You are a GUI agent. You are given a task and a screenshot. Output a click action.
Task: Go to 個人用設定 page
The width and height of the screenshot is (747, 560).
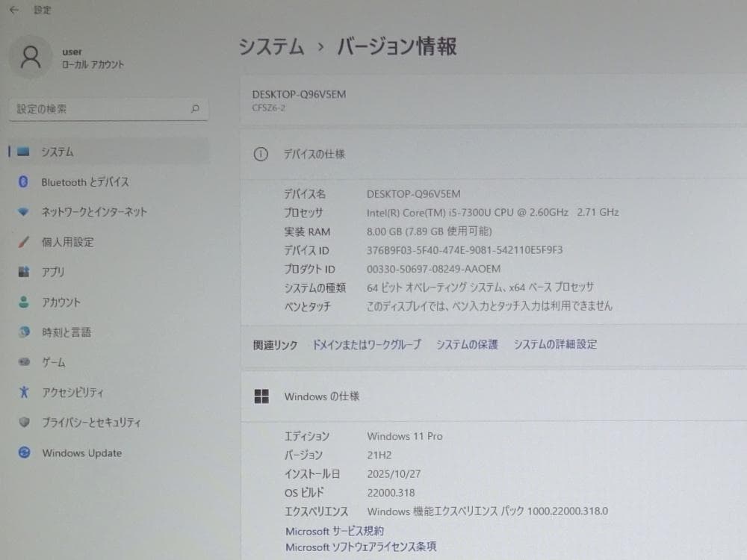108,242
